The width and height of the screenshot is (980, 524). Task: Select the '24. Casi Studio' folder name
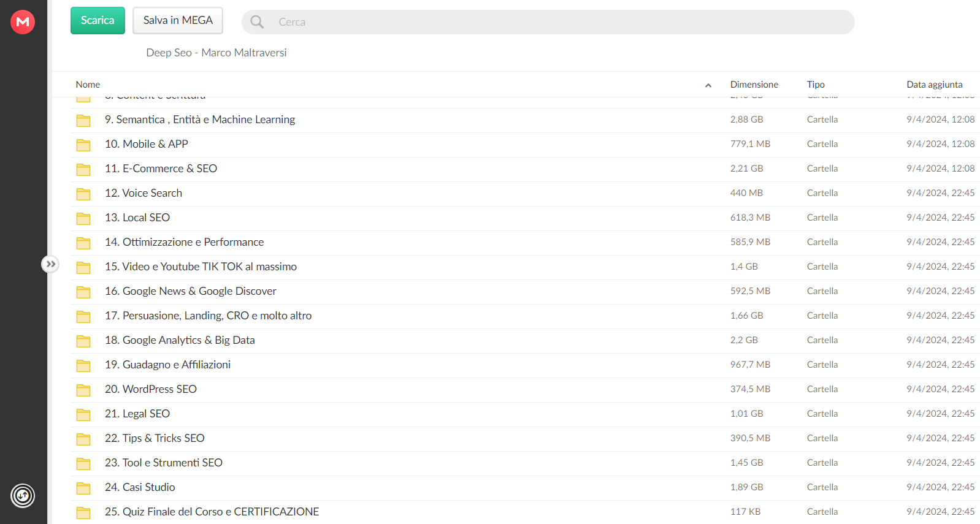140,487
